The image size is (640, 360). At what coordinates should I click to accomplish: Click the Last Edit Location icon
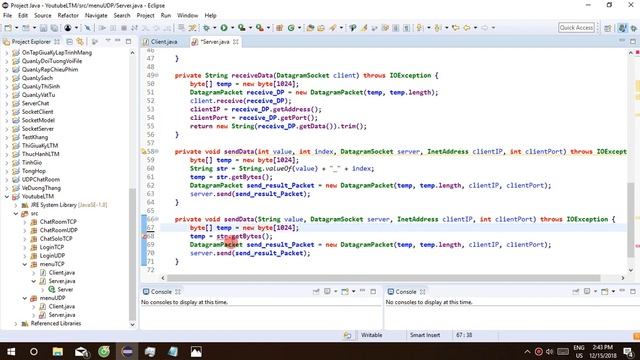click(x=456, y=28)
